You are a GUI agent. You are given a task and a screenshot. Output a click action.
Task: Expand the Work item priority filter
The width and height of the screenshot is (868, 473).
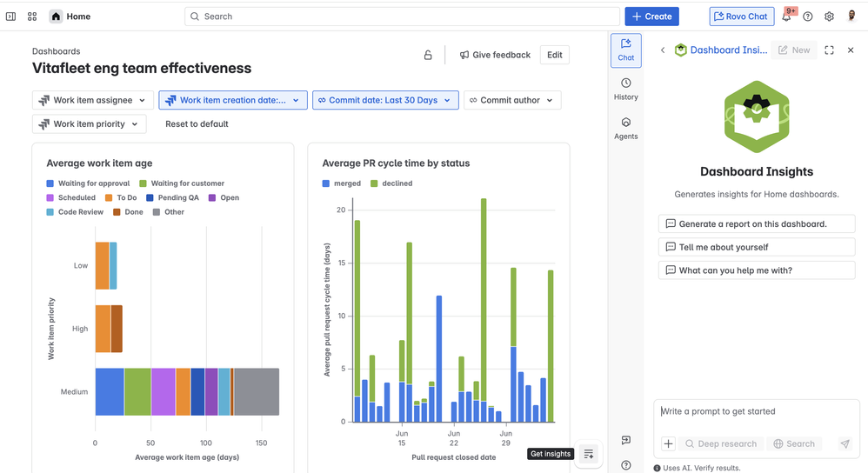pyautogui.click(x=89, y=124)
